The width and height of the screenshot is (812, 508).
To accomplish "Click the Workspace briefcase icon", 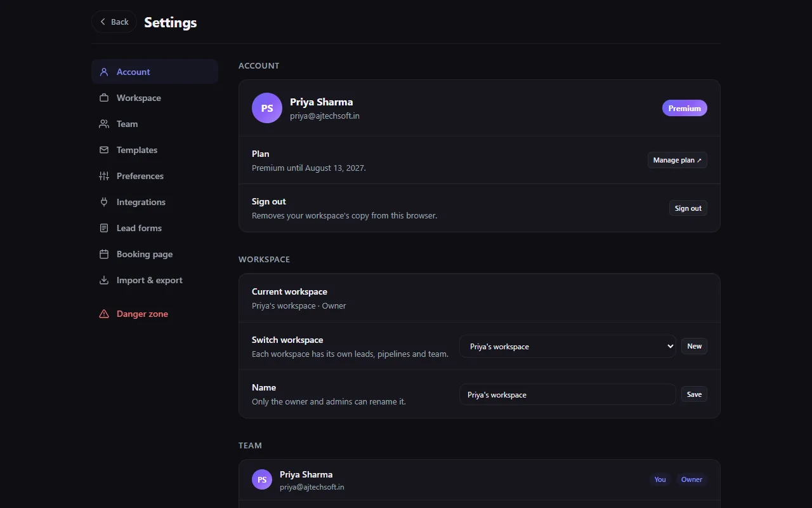I will pos(104,98).
